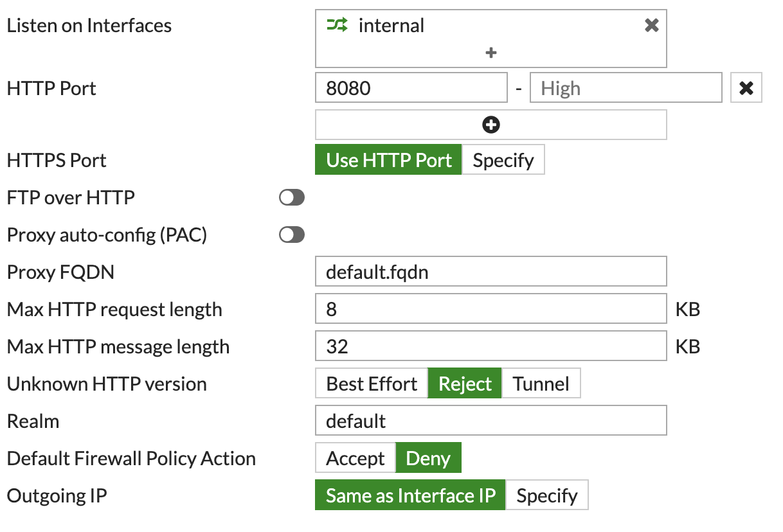Select Deny as default policy action
Screen dimensions: 783x532
click(x=429, y=457)
